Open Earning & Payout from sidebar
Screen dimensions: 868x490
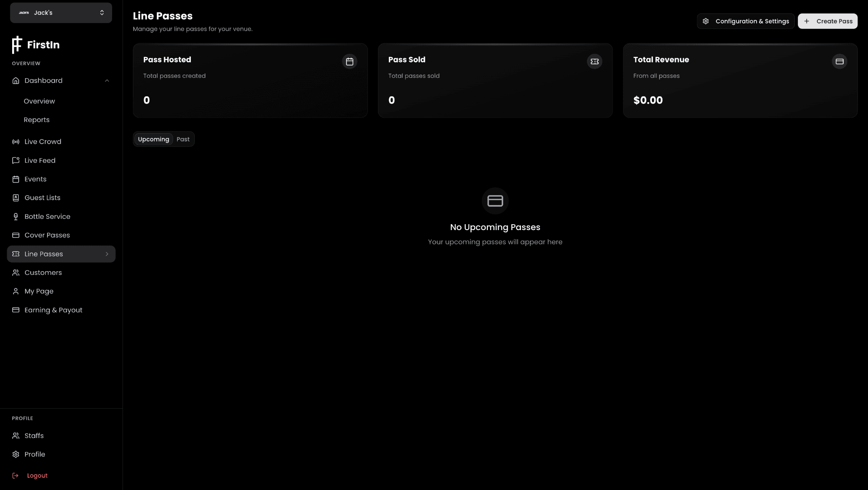click(53, 310)
